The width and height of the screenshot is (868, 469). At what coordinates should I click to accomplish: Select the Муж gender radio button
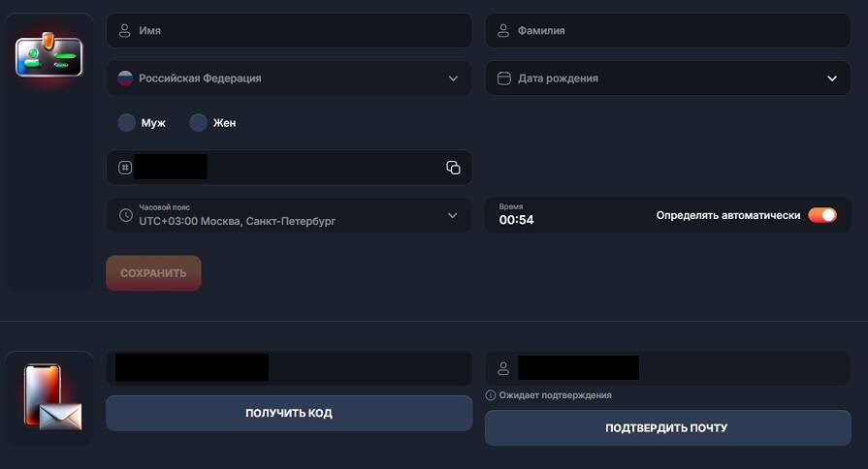tap(127, 123)
